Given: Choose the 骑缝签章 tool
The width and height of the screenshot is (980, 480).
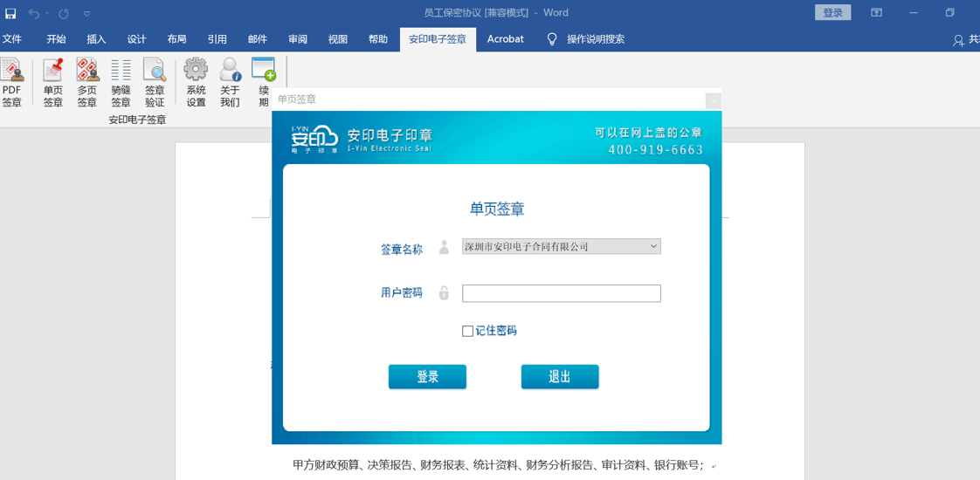Looking at the screenshot, I should [x=121, y=82].
